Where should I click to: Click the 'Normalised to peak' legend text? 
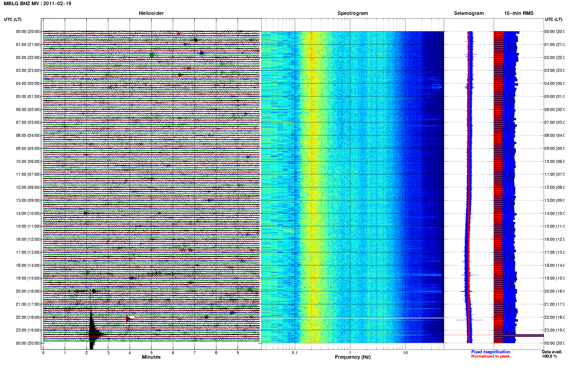tap(490, 356)
